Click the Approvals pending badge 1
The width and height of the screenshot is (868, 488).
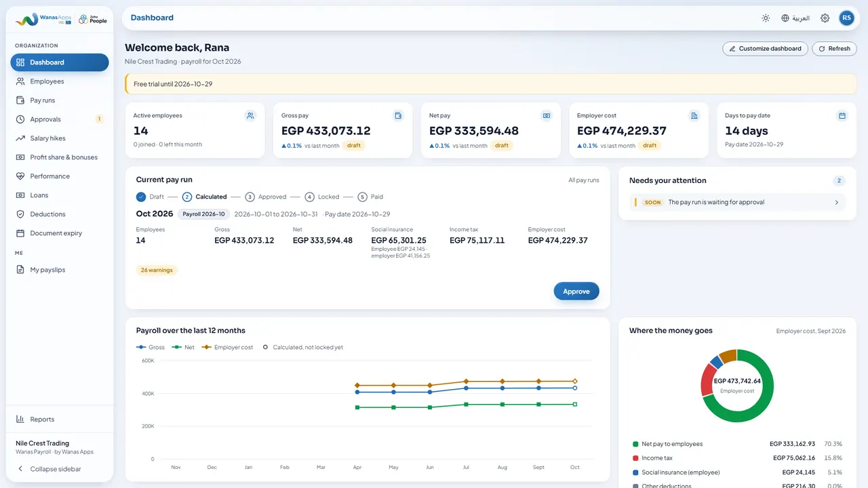pyautogui.click(x=99, y=119)
